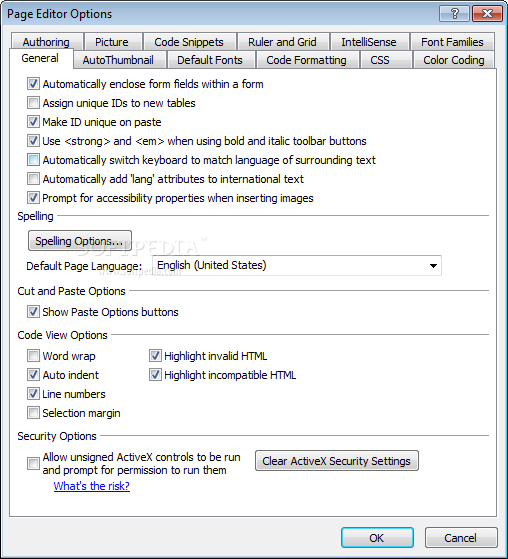
Task: Select the Code Snippets tab
Action: coord(189,42)
